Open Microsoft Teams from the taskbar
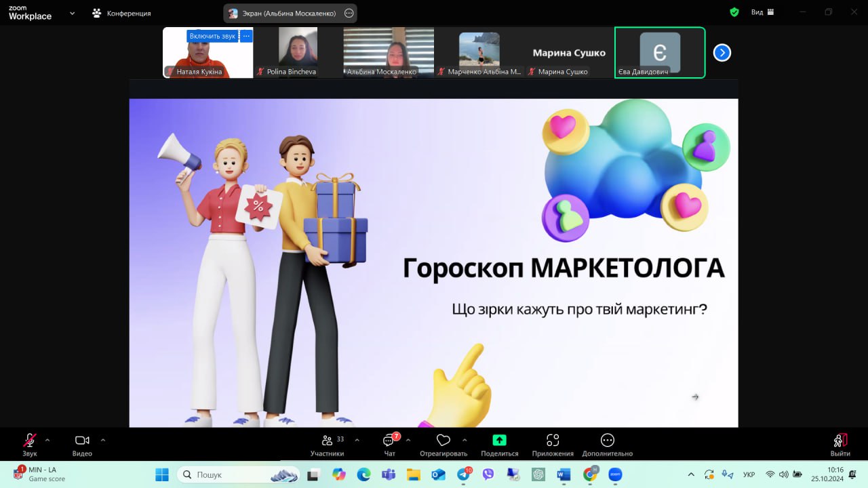The width and height of the screenshot is (868, 488). point(389,474)
